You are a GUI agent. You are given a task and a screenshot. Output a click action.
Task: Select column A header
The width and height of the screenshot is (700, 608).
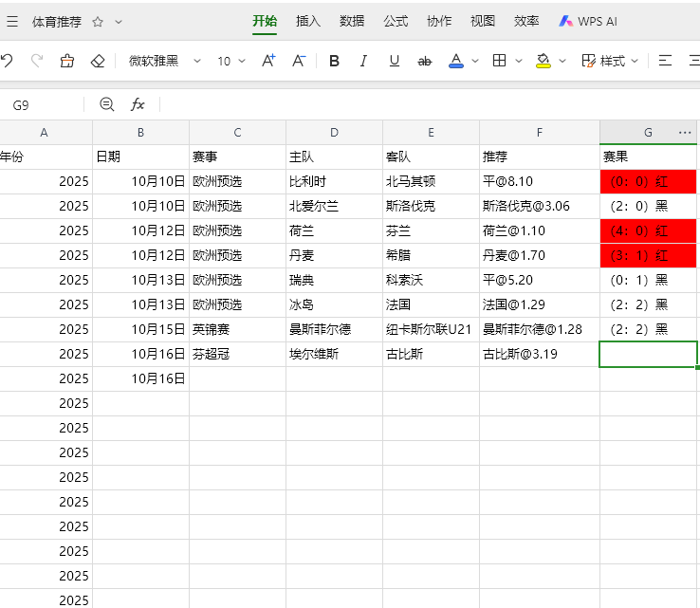coord(45,133)
